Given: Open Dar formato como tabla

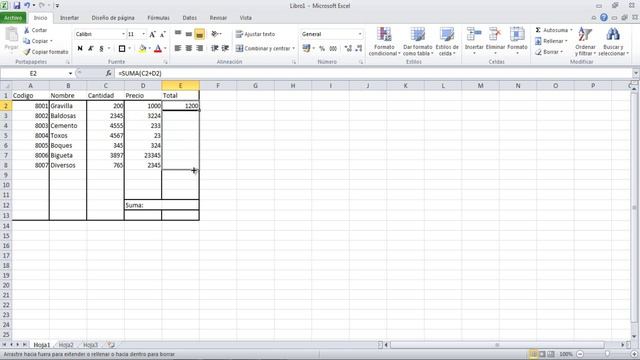Looking at the screenshot, I should pos(418,41).
